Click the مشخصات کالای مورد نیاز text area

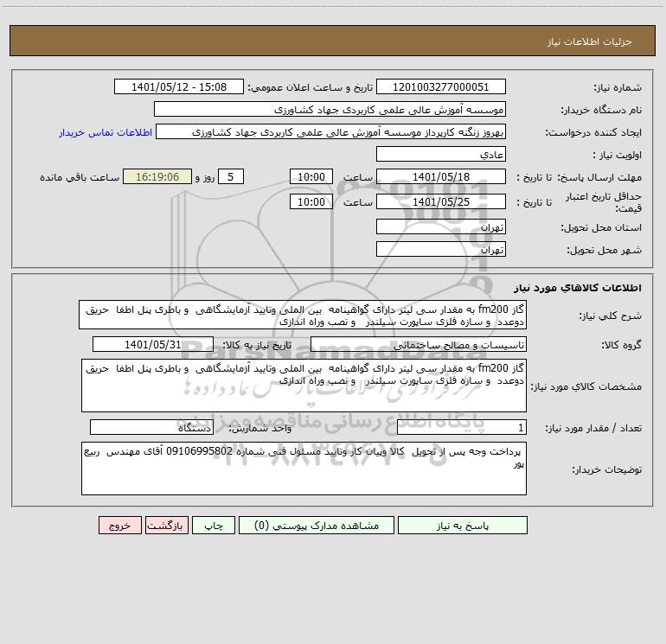[x=304, y=386]
